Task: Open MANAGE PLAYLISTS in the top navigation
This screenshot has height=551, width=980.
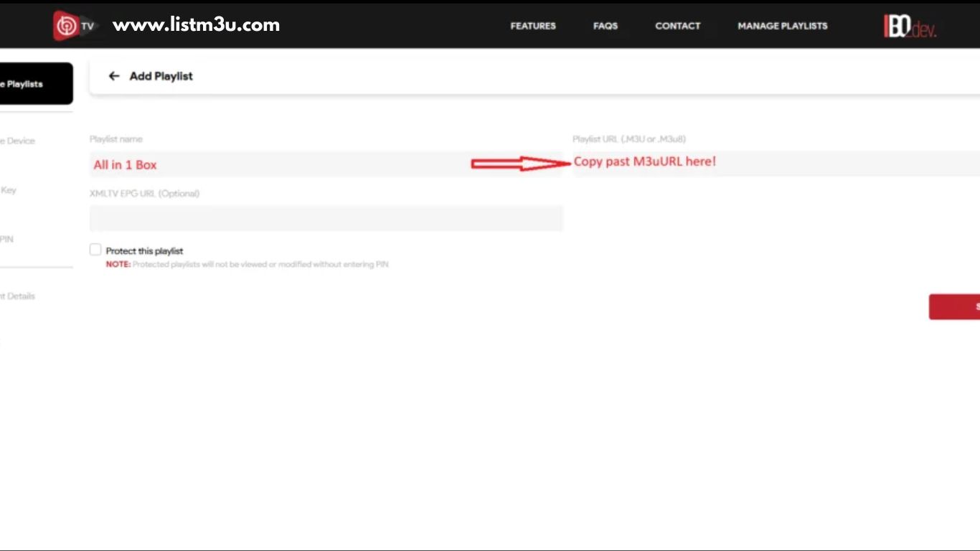Action: (782, 25)
